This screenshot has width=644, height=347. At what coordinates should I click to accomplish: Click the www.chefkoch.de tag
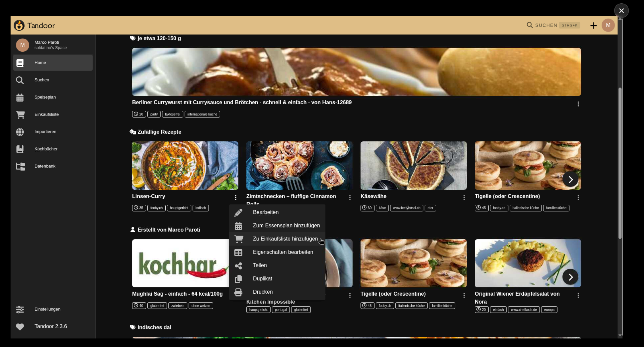point(524,310)
